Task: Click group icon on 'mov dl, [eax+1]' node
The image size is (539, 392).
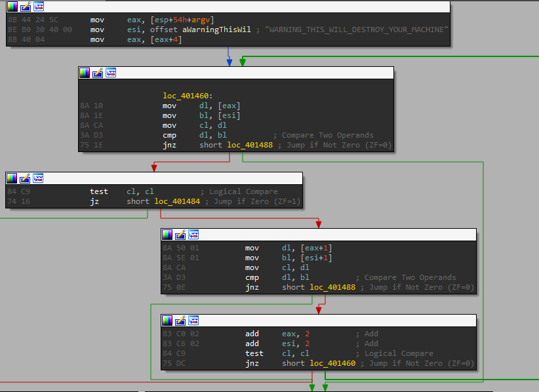Action: [x=193, y=235]
